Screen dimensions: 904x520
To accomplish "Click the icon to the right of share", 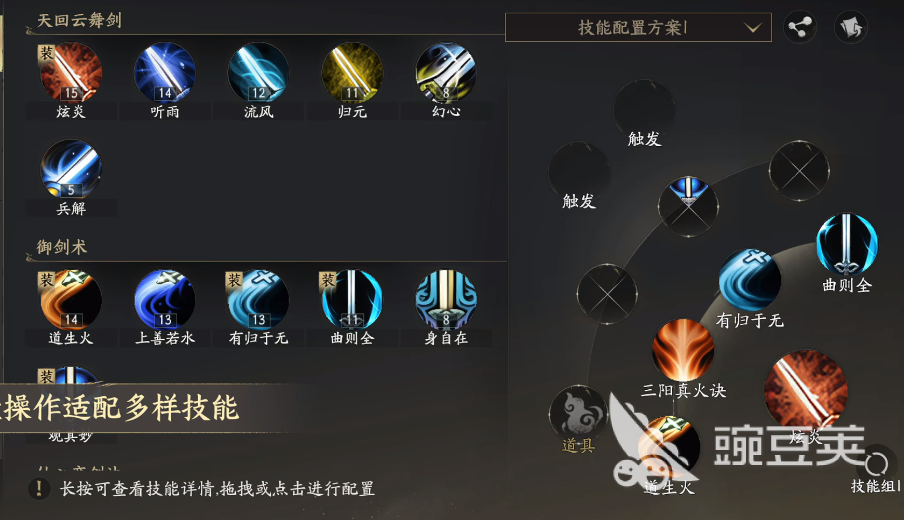I will coord(850,27).
